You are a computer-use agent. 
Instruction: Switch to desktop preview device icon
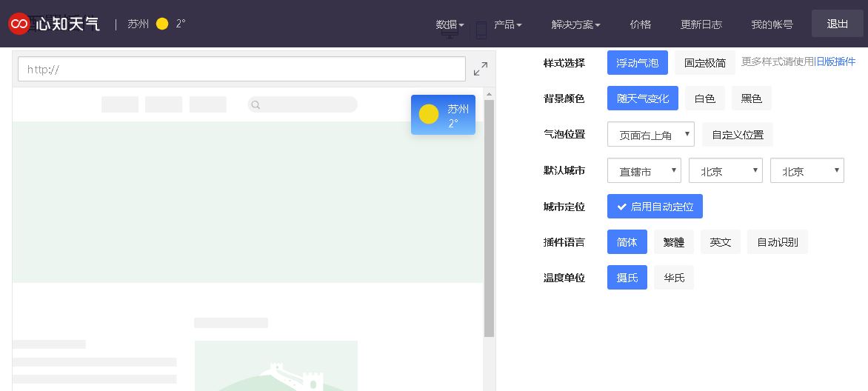pos(450,31)
